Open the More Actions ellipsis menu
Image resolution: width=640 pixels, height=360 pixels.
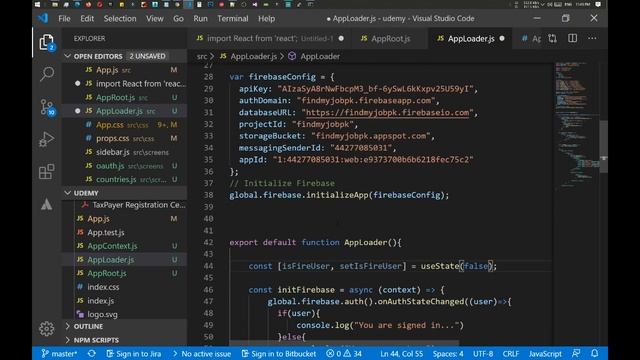coord(592,38)
